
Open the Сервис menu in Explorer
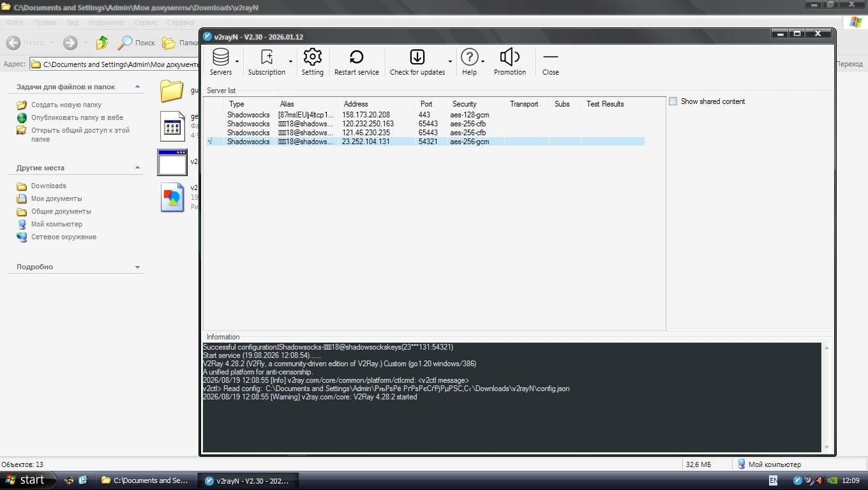point(146,22)
